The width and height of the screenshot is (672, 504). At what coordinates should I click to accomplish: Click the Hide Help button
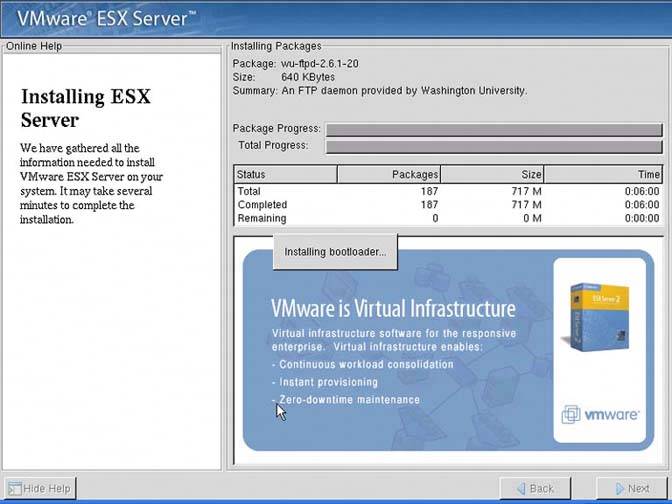(40, 488)
